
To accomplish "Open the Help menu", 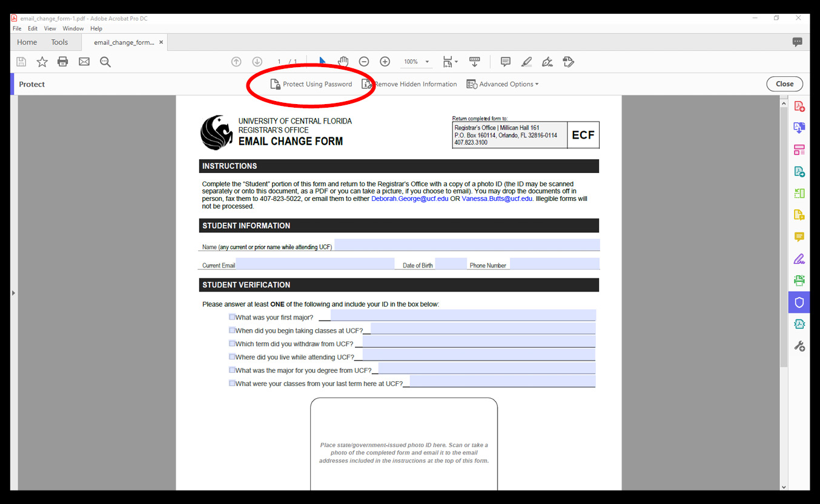I will (x=96, y=28).
